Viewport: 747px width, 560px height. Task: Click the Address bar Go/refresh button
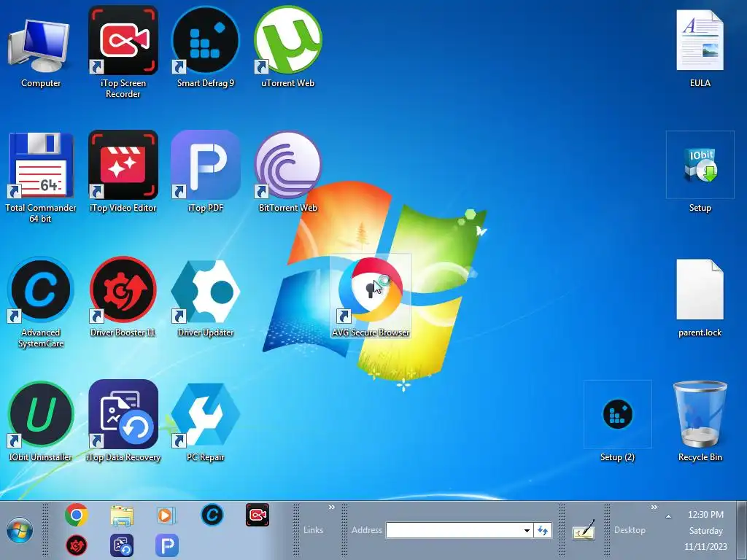tap(543, 530)
